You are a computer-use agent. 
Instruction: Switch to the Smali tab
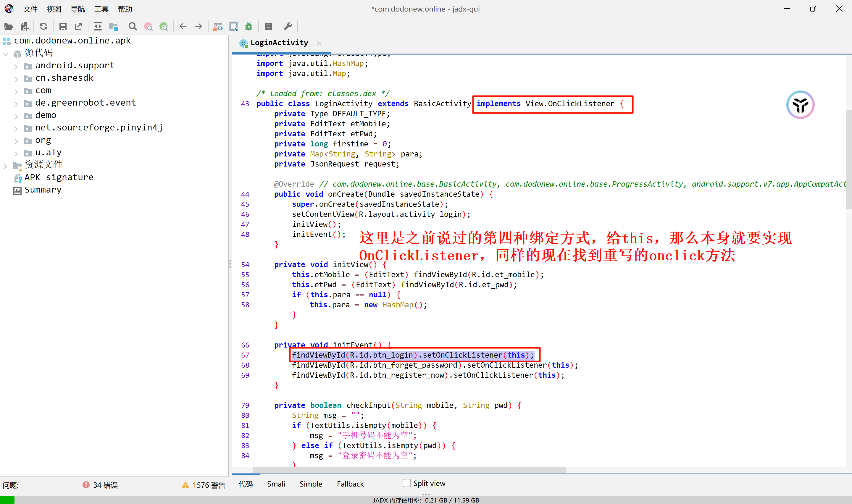pos(276,484)
